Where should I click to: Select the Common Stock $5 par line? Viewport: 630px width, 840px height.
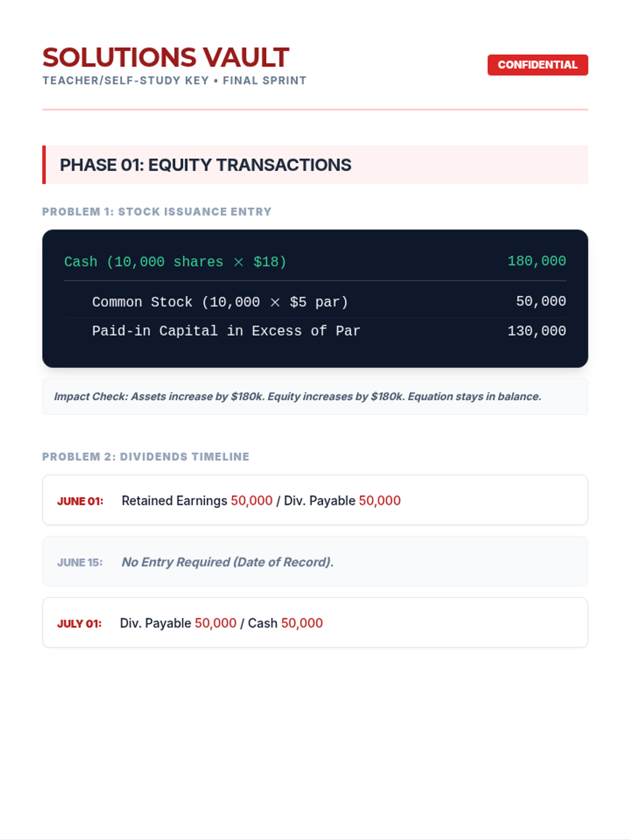click(220, 302)
